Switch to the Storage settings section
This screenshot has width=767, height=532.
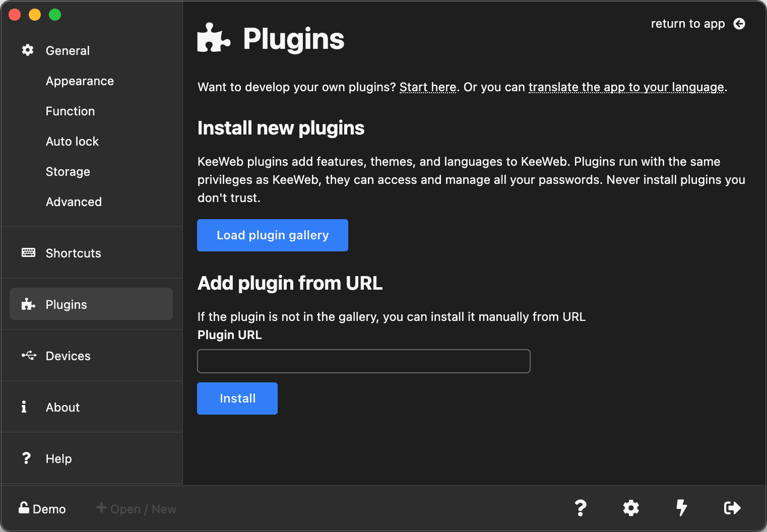(x=68, y=172)
